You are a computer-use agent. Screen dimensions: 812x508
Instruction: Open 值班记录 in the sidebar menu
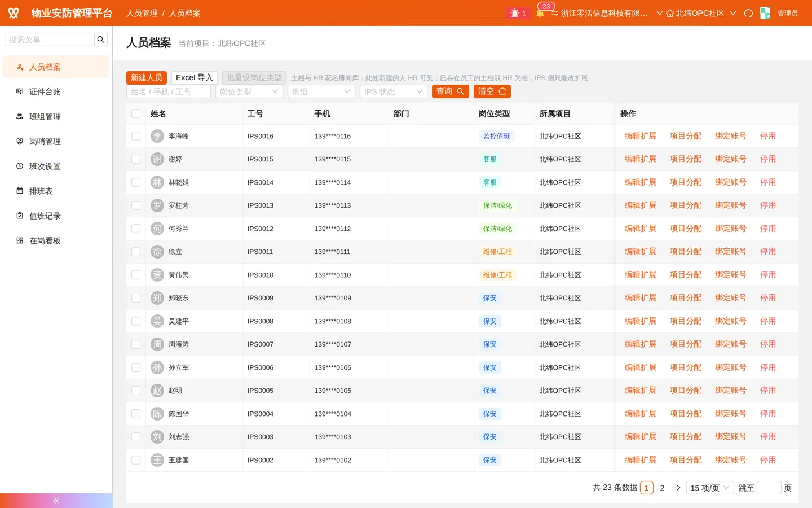(x=56, y=216)
